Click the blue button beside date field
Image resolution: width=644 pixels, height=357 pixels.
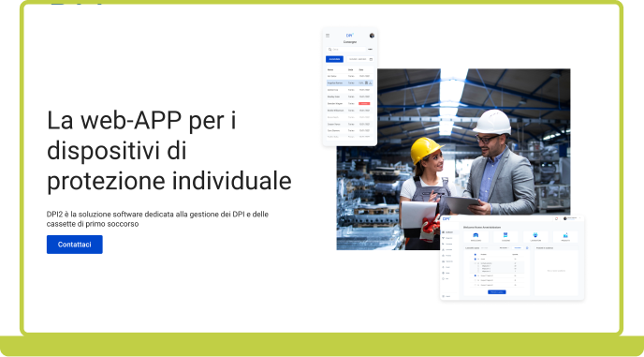point(335,59)
